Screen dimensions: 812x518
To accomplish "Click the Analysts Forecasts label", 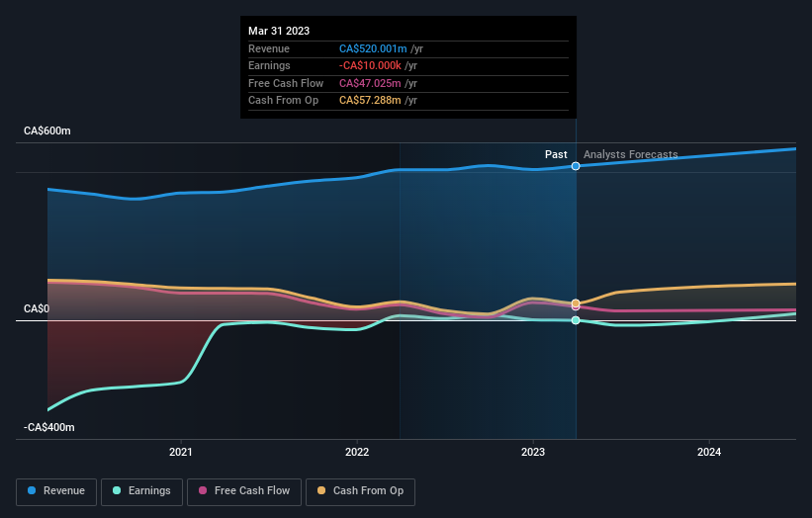I will (x=630, y=154).
